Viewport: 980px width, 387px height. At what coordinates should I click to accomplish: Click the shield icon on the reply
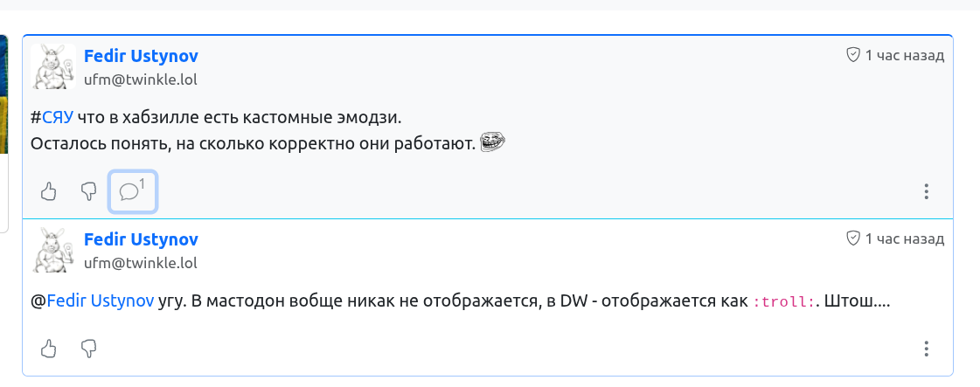(853, 238)
